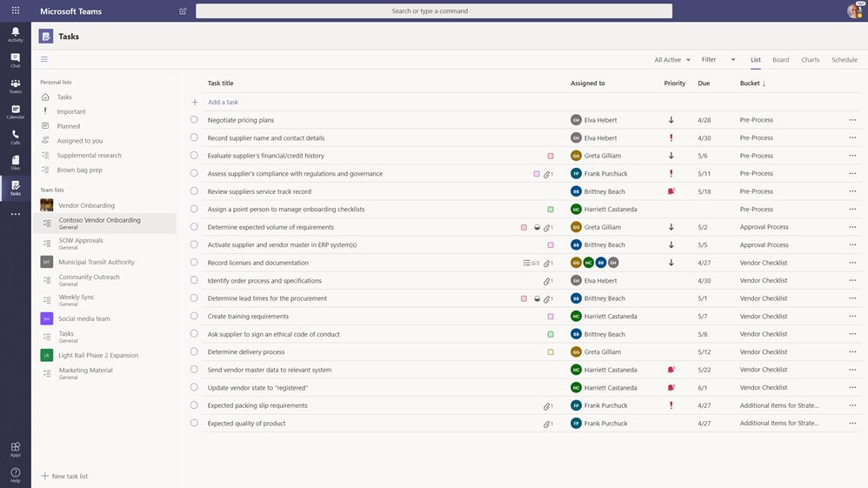Open the Files icon in sidebar

(16, 163)
